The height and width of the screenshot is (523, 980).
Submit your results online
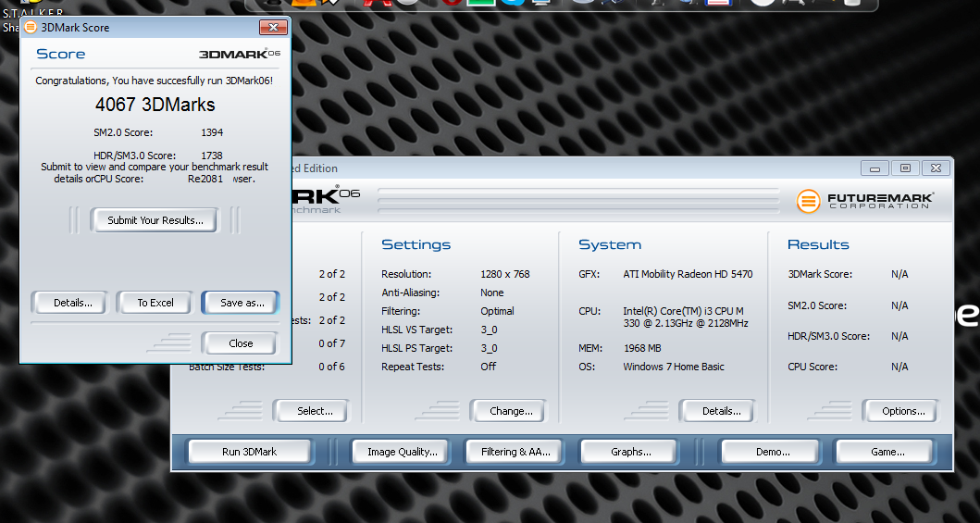[x=155, y=220]
